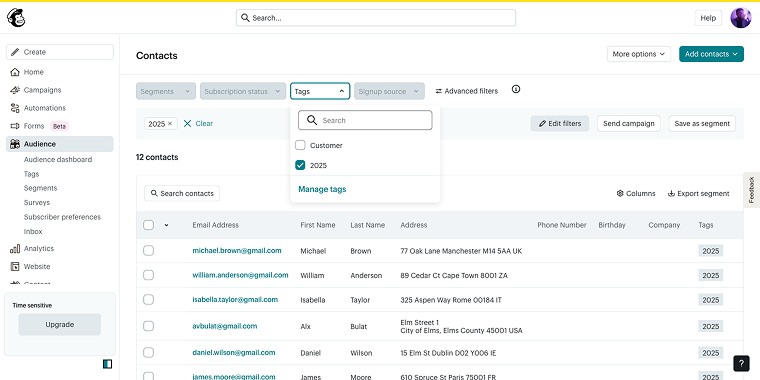The image size is (760, 380).
Task: Click the Email Address column header
Action: point(216,225)
